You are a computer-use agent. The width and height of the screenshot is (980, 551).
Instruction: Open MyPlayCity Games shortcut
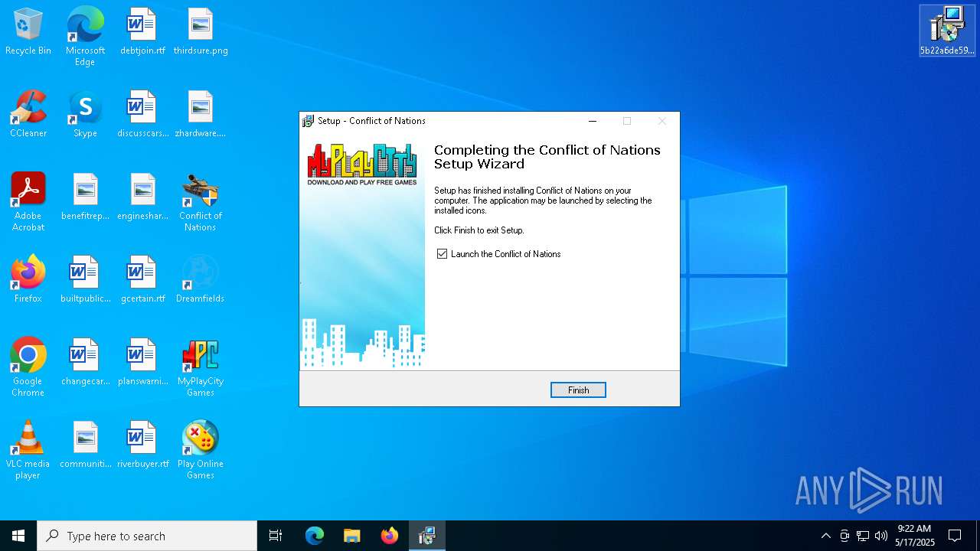201,367
